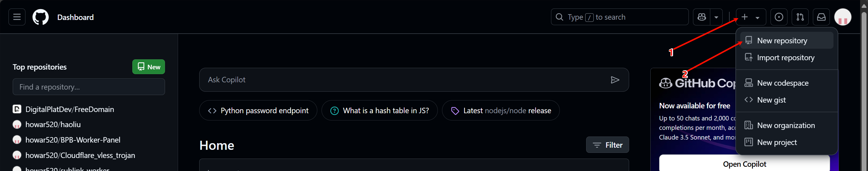
Task: Focus the Find a repository field
Action: point(89,87)
